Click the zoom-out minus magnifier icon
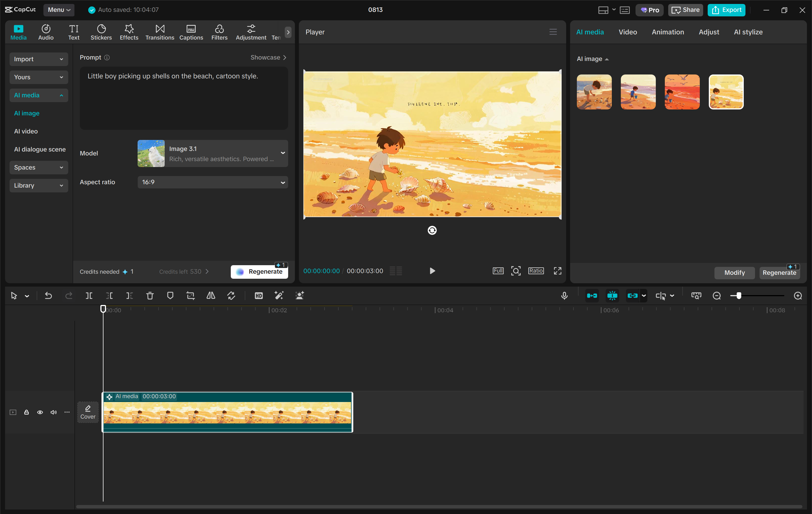The width and height of the screenshot is (812, 514). [x=717, y=296]
